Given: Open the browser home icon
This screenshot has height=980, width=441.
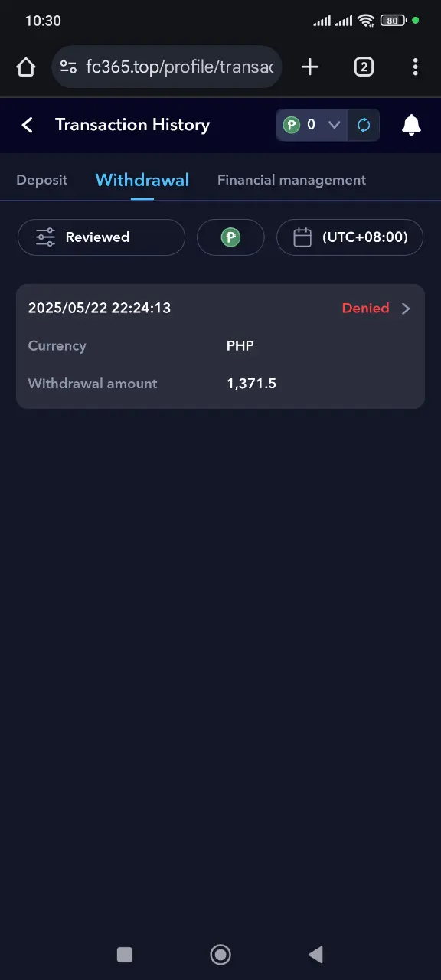Looking at the screenshot, I should point(26,67).
